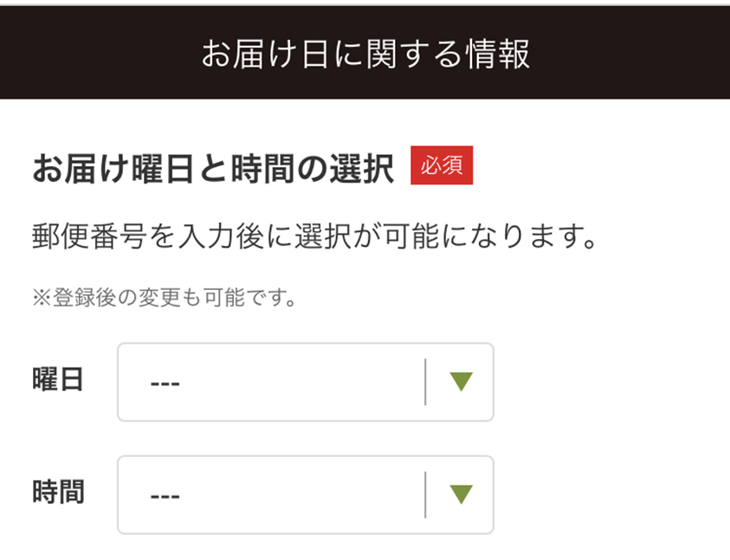Click the vertical divider in 時間 dropdown

[425, 494]
